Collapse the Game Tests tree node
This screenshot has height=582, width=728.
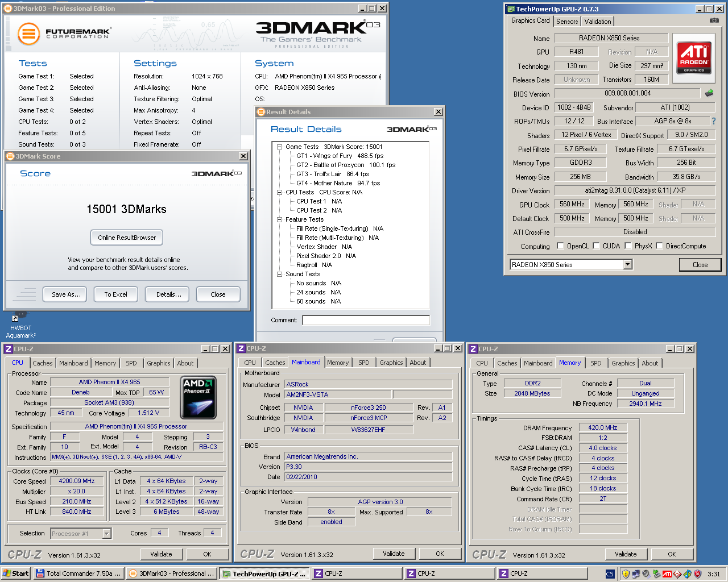pos(280,147)
